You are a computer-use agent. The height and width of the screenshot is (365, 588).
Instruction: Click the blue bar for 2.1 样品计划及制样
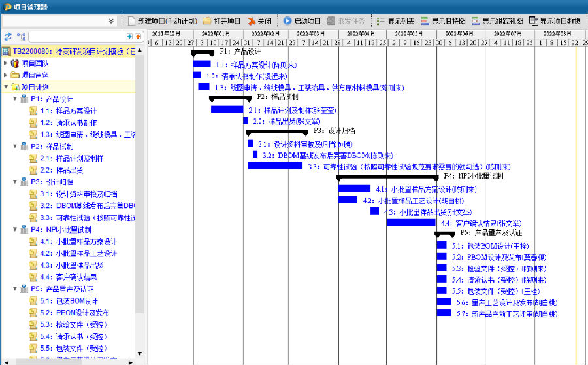pos(227,109)
